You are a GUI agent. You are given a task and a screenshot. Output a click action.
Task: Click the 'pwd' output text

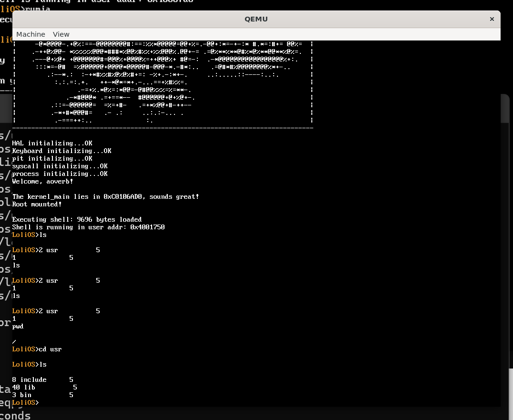point(18,326)
